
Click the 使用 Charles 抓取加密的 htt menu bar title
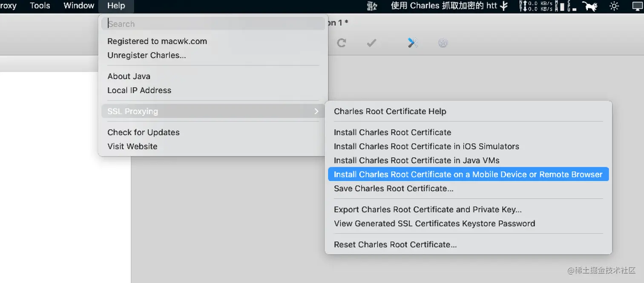click(444, 6)
